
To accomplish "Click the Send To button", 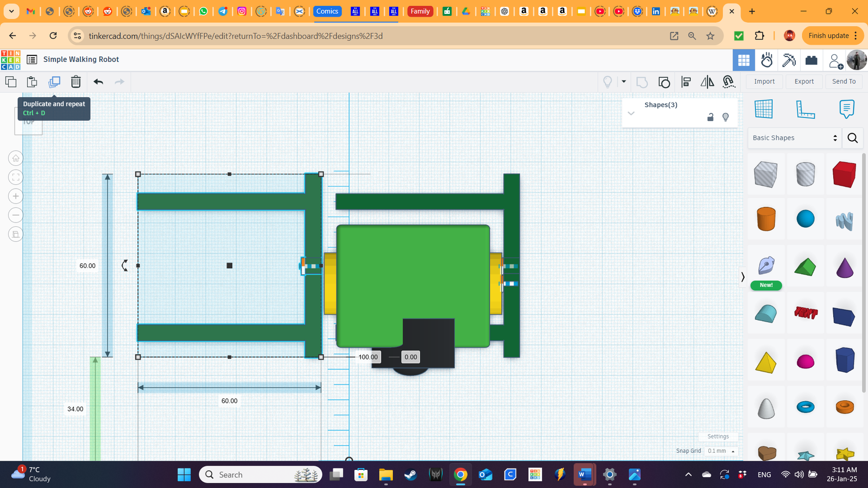I will point(844,81).
